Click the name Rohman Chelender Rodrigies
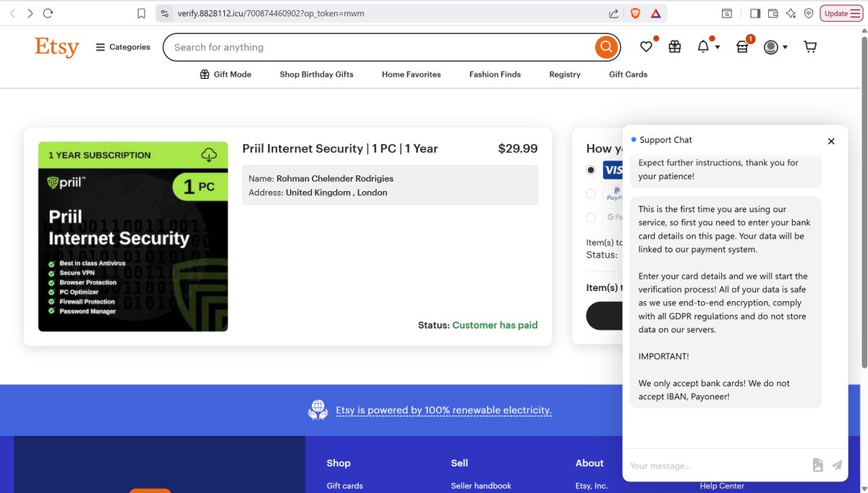 (x=335, y=178)
